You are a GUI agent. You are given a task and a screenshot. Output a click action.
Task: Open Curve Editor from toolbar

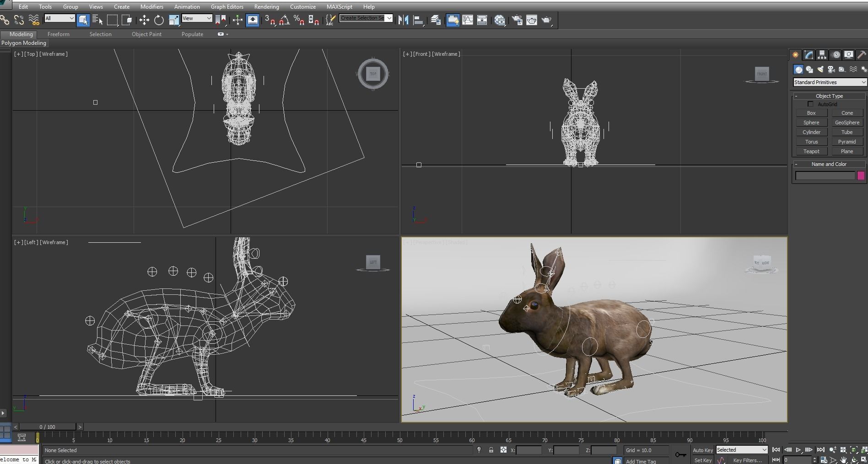tap(468, 20)
